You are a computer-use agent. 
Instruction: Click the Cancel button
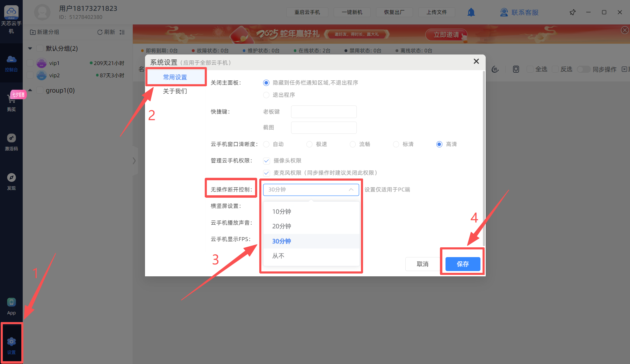(422, 264)
